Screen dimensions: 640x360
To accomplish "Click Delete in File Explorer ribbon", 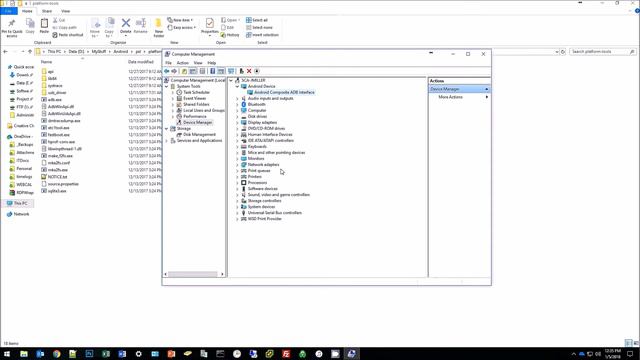I will click(x=126, y=27).
